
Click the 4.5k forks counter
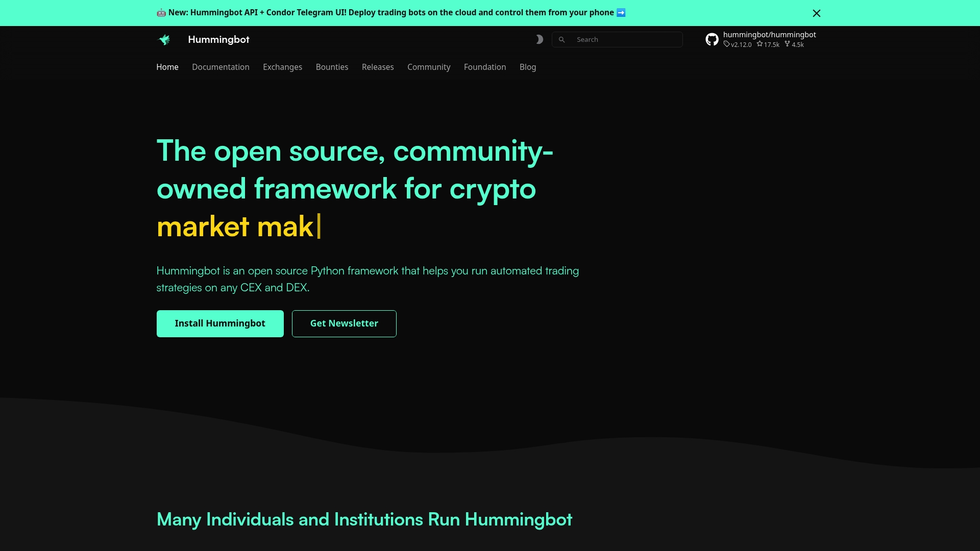click(x=794, y=44)
